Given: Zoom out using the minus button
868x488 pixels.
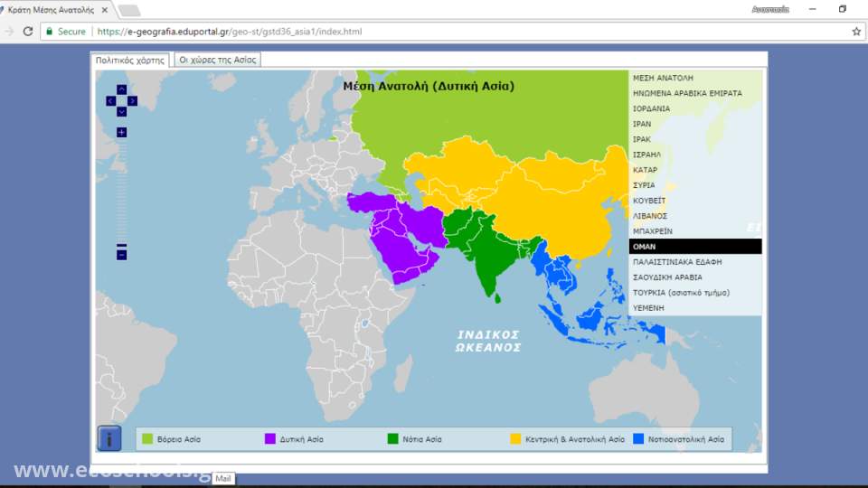Looking at the screenshot, I should click(121, 256).
